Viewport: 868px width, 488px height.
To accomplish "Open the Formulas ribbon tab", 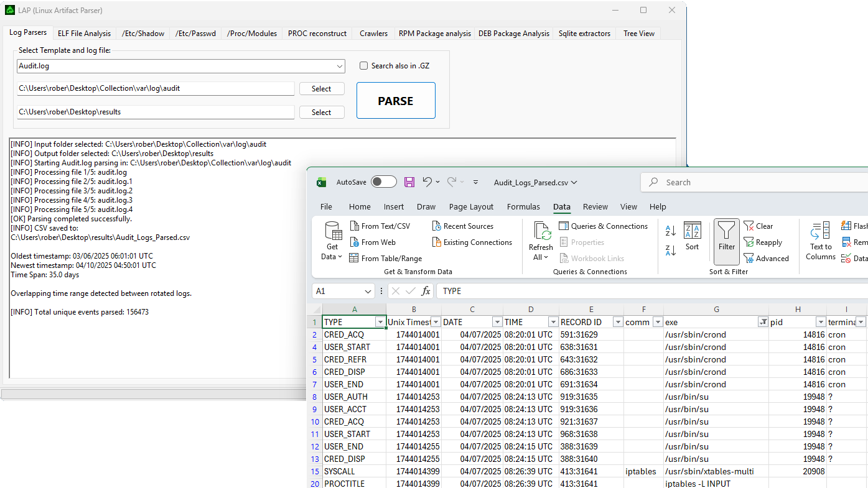I will (x=523, y=207).
